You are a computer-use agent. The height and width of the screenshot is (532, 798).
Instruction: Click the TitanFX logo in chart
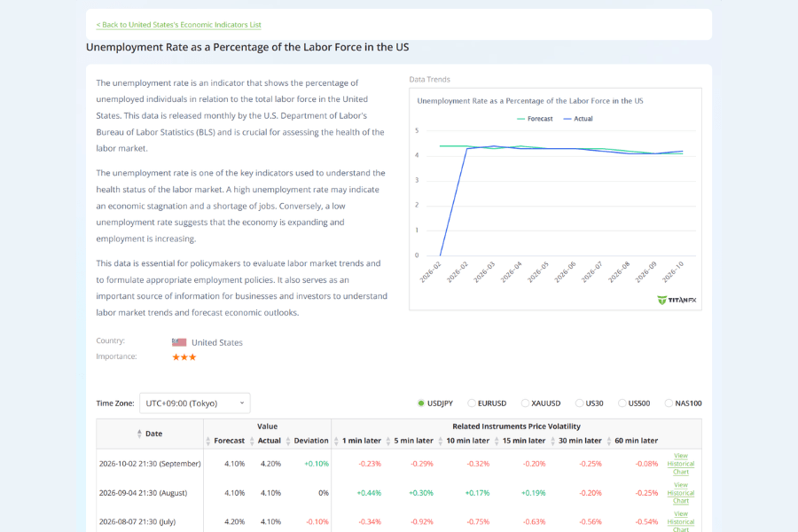tap(677, 300)
